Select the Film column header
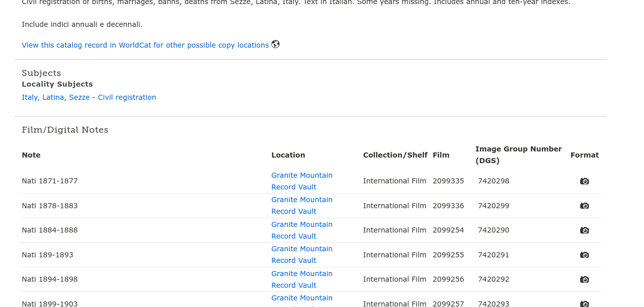The image size is (644, 307). point(441,155)
